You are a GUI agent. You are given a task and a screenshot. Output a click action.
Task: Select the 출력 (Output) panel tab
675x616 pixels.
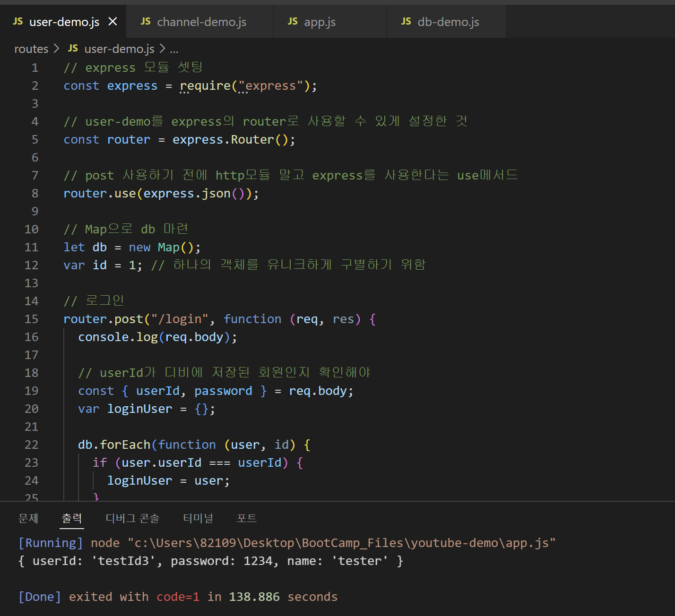72,518
